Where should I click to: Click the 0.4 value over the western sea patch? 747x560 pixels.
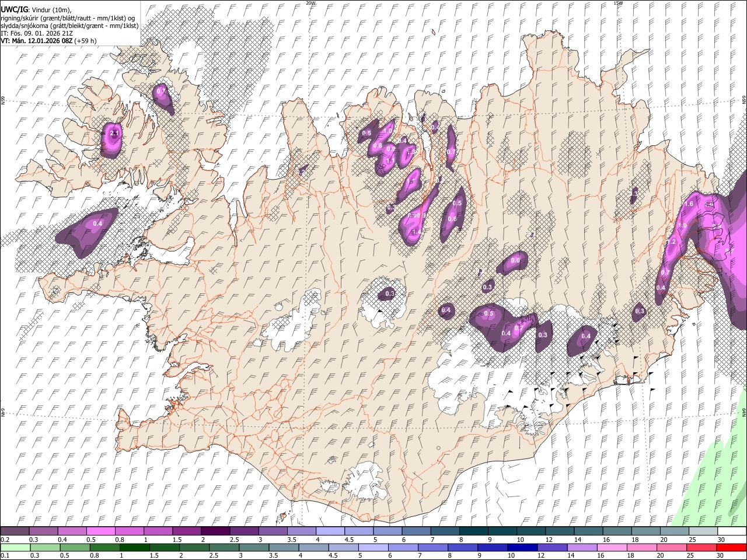(x=97, y=223)
